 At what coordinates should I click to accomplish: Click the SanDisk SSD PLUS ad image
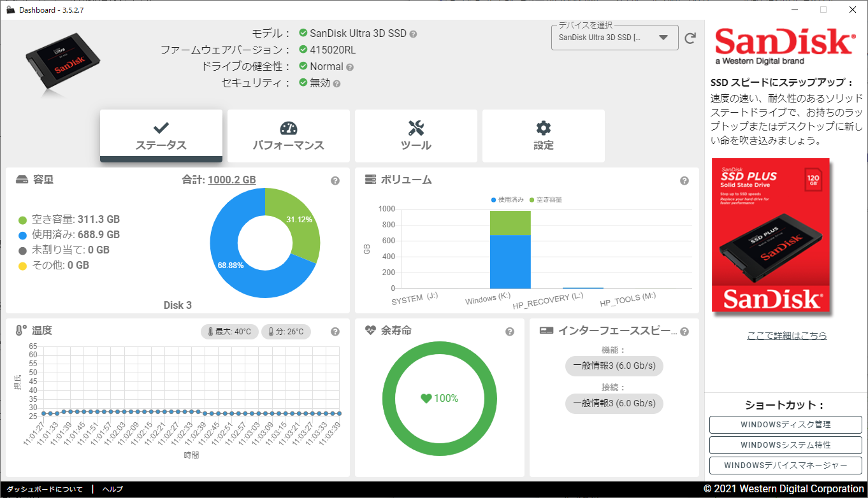(x=771, y=235)
